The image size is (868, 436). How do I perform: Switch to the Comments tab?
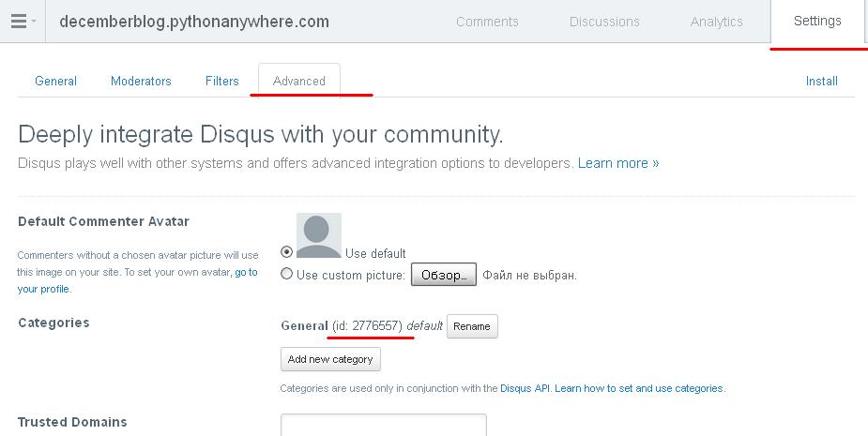[487, 22]
